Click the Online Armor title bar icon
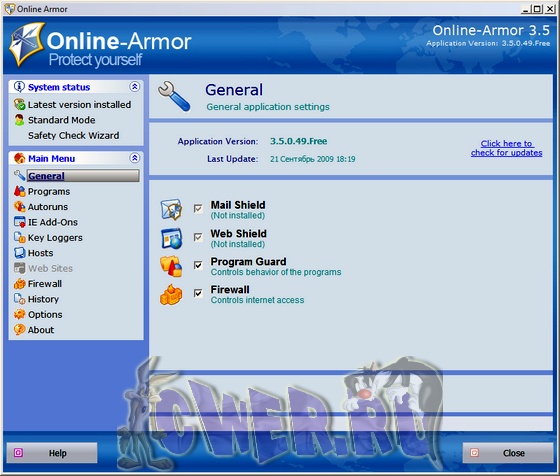Image resolution: width=560 pixels, height=476 pixels. coord(10,9)
